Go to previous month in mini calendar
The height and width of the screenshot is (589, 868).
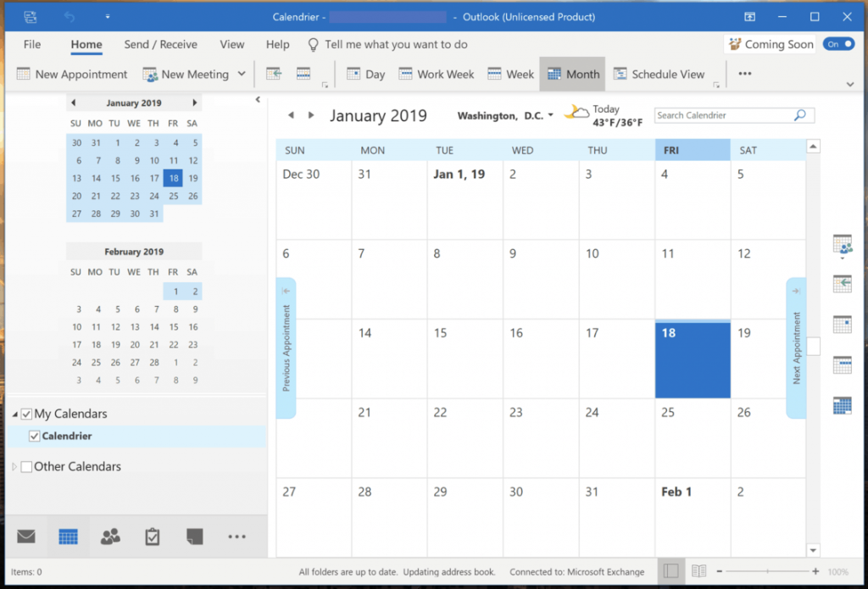pos(74,103)
